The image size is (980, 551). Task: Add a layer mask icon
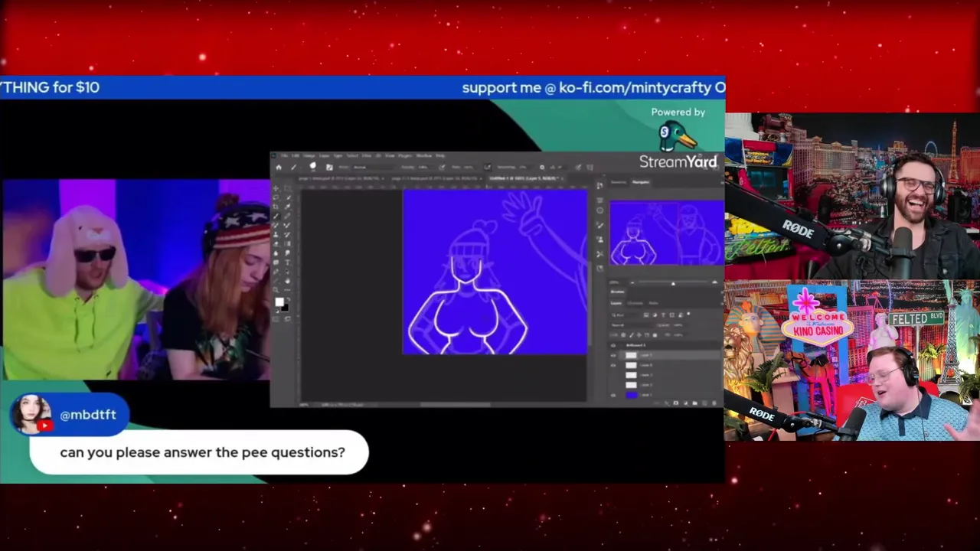(x=675, y=403)
